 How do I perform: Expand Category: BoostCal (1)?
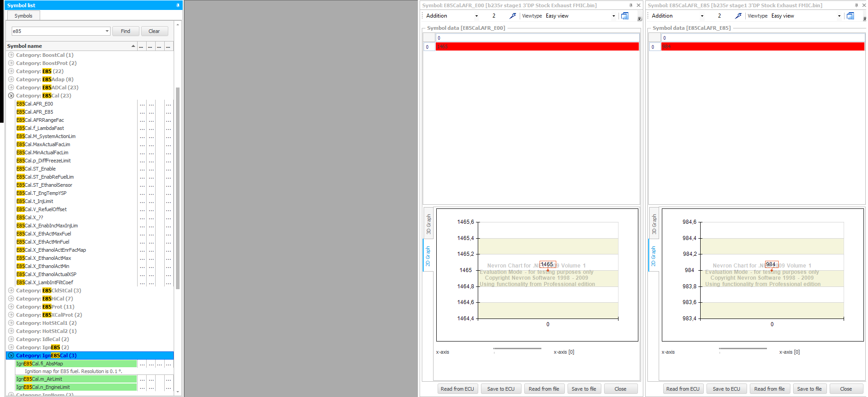11,55
